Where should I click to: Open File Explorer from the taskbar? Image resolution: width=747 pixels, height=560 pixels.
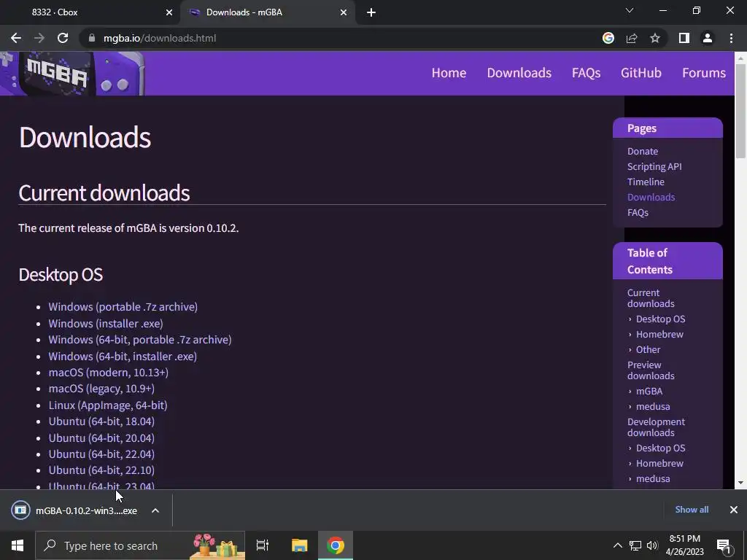click(x=300, y=545)
